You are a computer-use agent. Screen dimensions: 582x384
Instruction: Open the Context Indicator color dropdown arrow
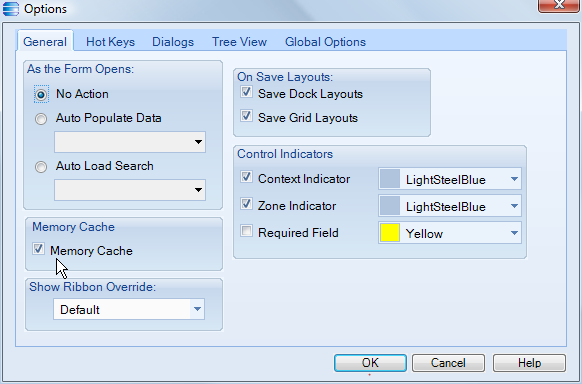click(x=514, y=179)
